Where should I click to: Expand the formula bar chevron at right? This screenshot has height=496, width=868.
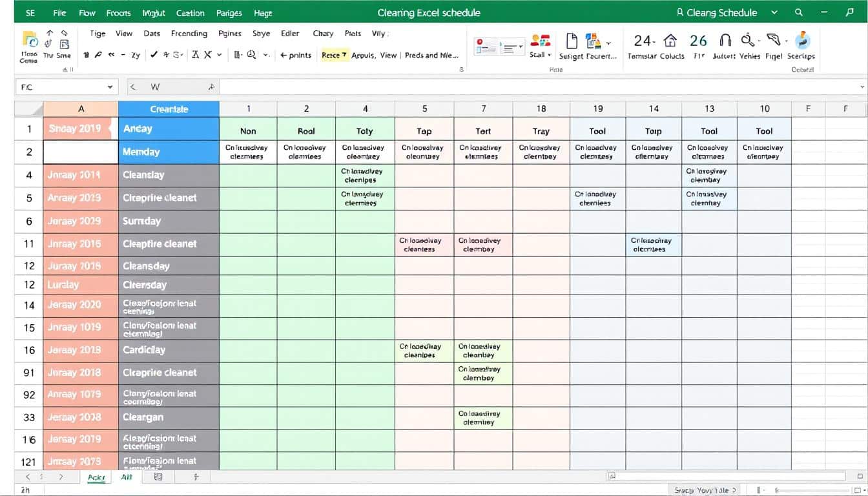point(862,87)
